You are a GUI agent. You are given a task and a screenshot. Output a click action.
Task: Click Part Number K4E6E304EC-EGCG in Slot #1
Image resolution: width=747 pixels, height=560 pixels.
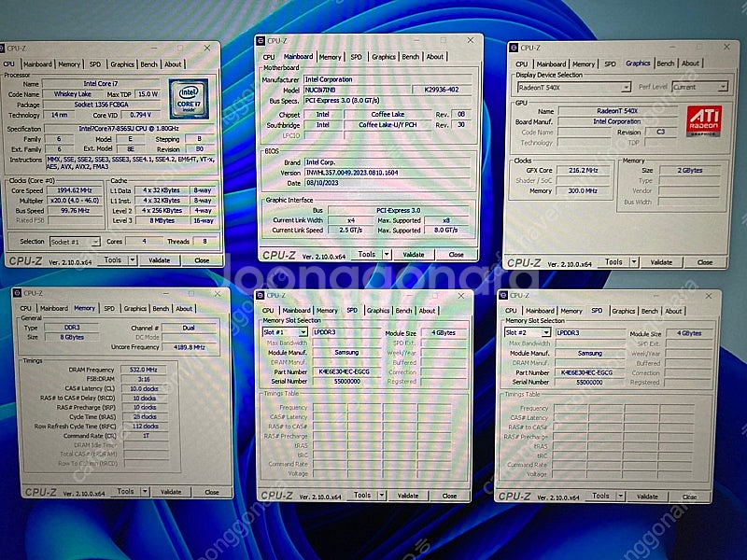pos(345,371)
